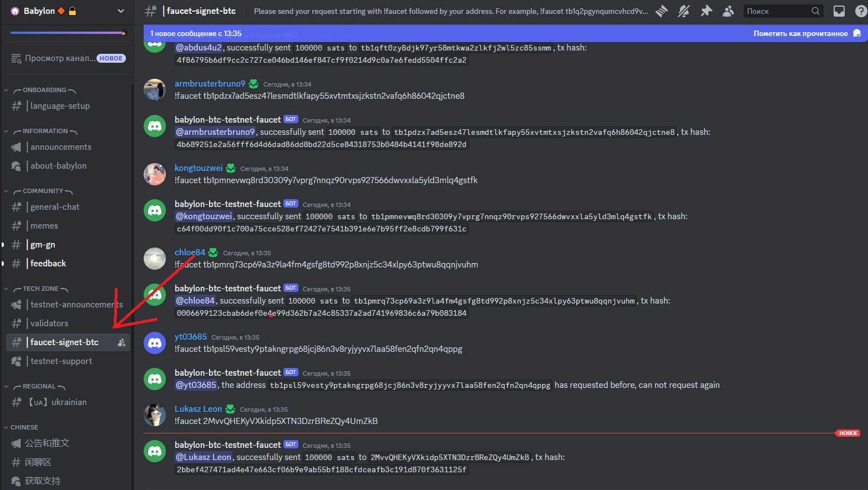868x490 pixels.
Task: Open the 闲聊区 channel
Action: pos(68,462)
